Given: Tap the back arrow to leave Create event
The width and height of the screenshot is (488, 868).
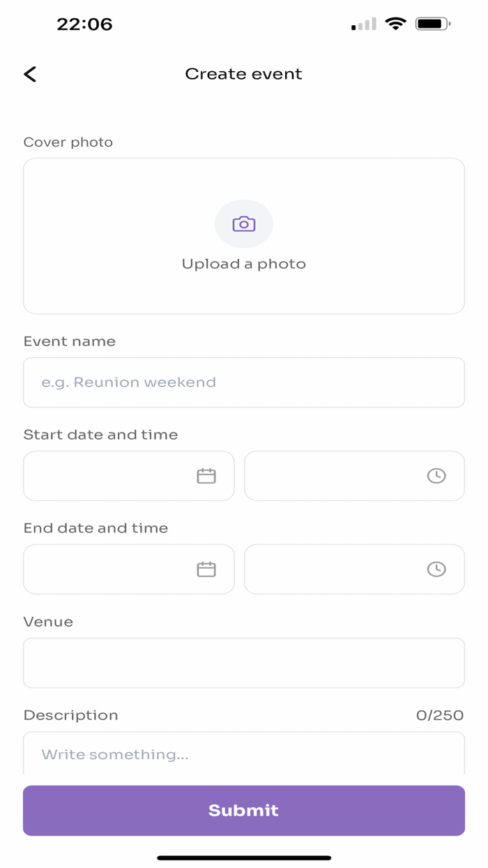Looking at the screenshot, I should tap(30, 73).
